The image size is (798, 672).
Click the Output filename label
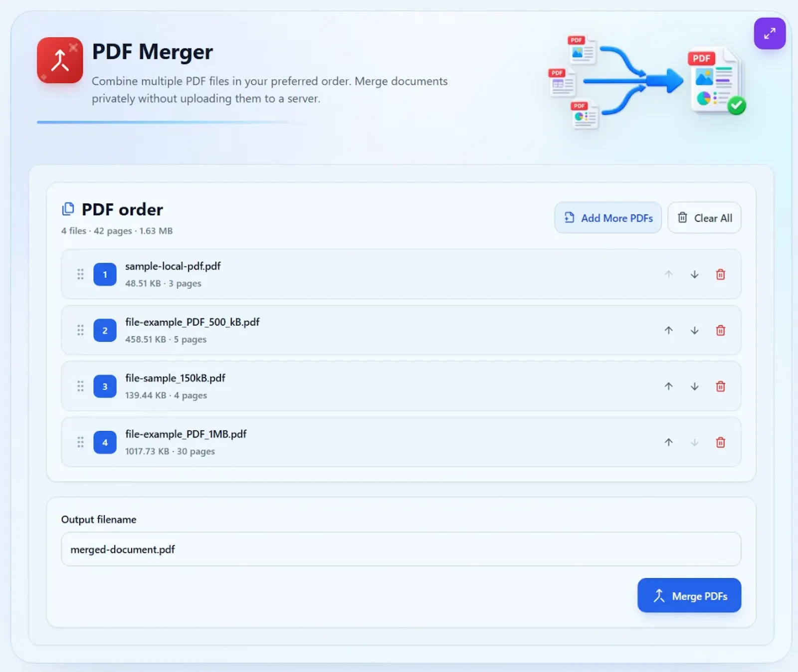pos(99,519)
